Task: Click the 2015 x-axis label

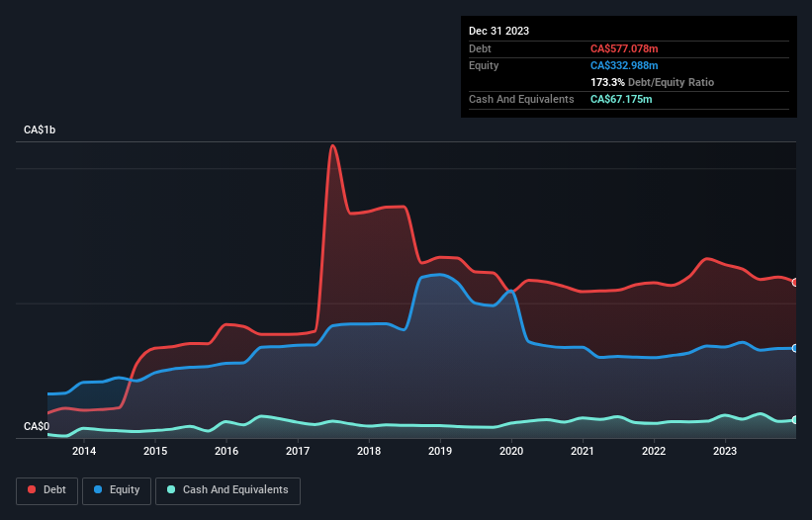Action: coord(155,451)
